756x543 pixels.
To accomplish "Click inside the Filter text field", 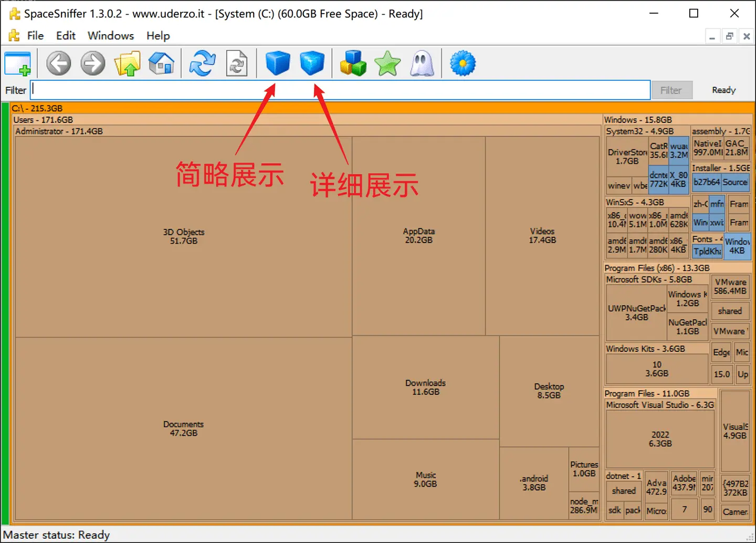I will coord(340,90).
